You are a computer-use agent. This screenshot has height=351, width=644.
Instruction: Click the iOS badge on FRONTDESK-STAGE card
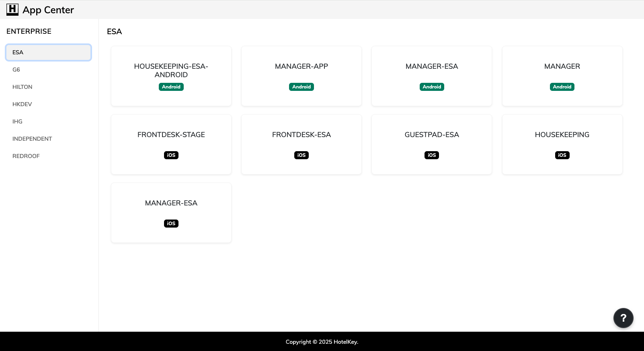(x=171, y=155)
